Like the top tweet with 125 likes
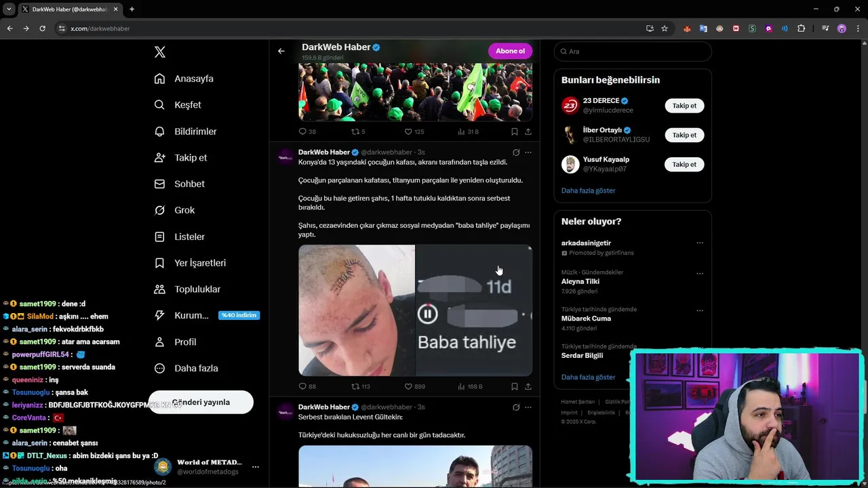 point(414,131)
